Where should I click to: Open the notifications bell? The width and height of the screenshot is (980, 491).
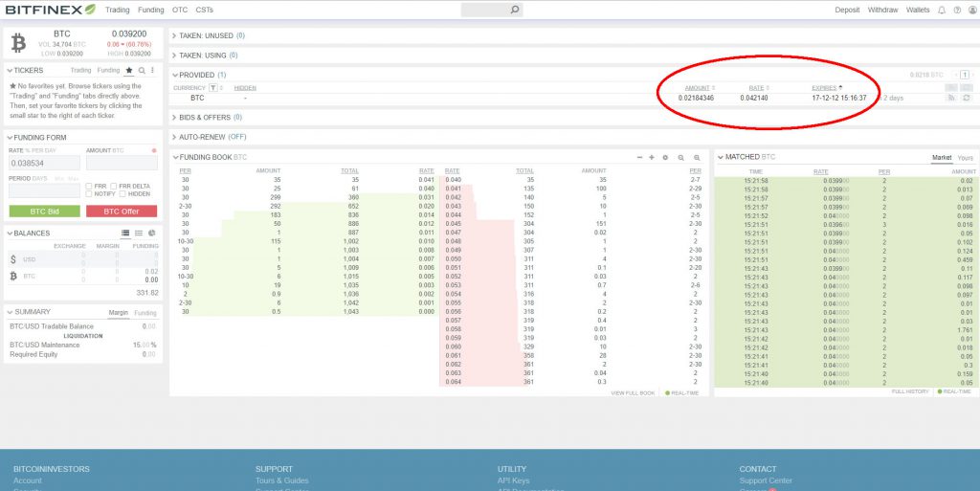[x=942, y=10]
